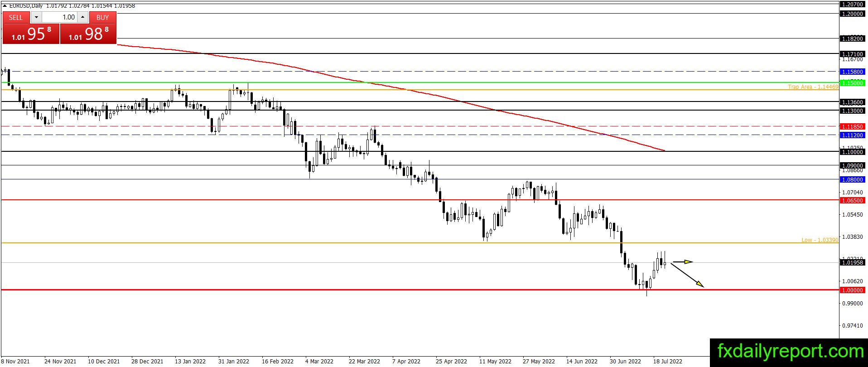Click the BUY button

click(x=103, y=17)
